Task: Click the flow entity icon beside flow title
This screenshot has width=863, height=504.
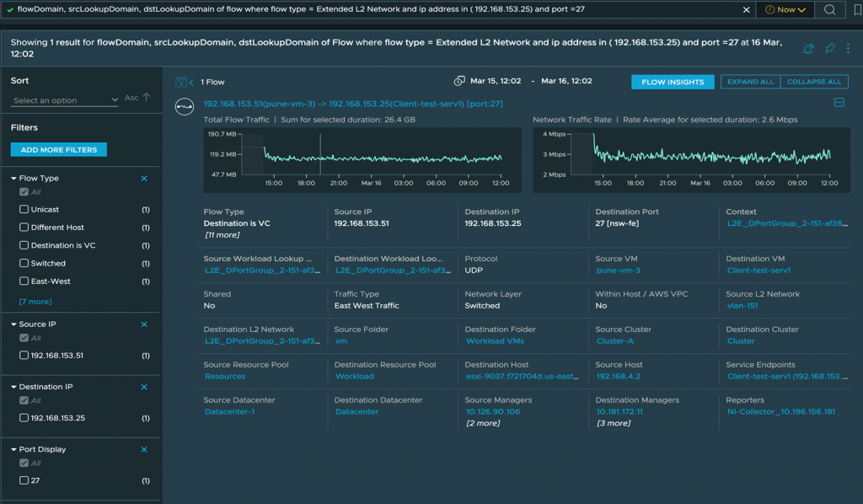Action: pos(183,105)
